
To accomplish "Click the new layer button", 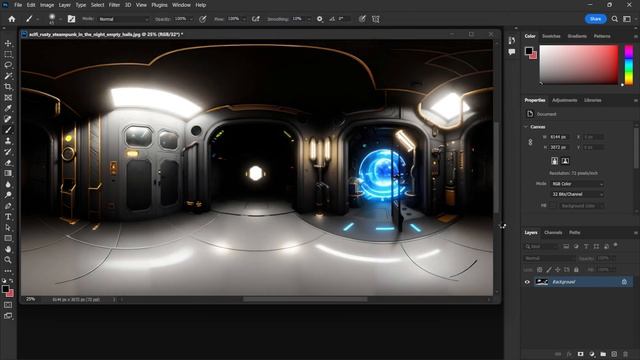I will [x=614, y=354].
